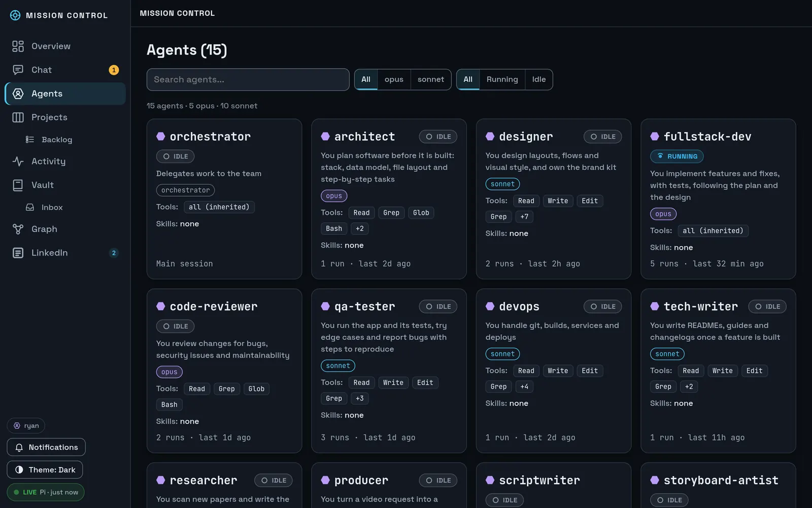Expand +3 more tools on qa-tester card
812x508 pixels.
(x=360, y=399)
